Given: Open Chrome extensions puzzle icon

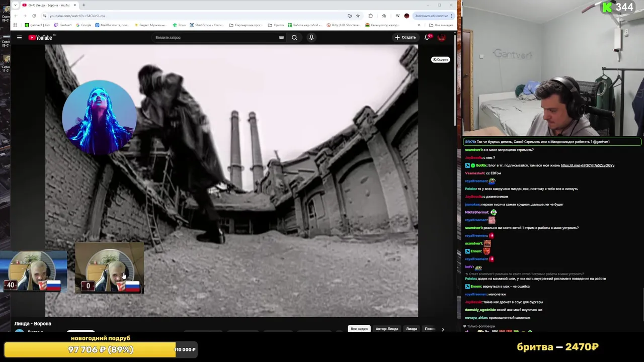Looking at the screenshot, I should pyautogui.click(x=371, y=16).
